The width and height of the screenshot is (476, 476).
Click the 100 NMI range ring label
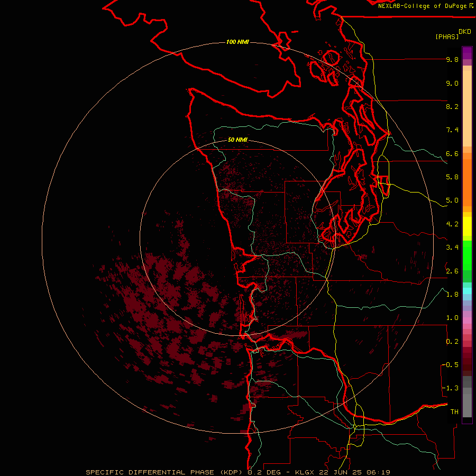[237, 42]
